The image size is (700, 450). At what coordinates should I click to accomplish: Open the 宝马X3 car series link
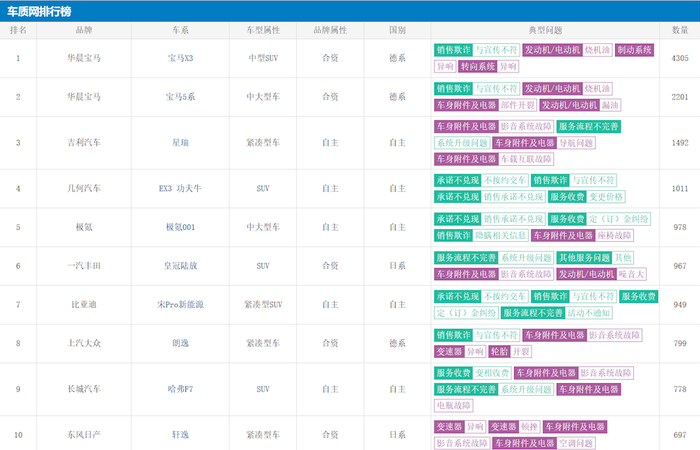tap(180, 58)
